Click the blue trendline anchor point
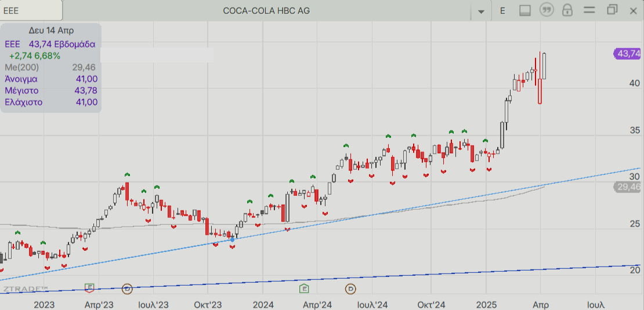Screen dimensions: 644x310 (x=232, y=239)
